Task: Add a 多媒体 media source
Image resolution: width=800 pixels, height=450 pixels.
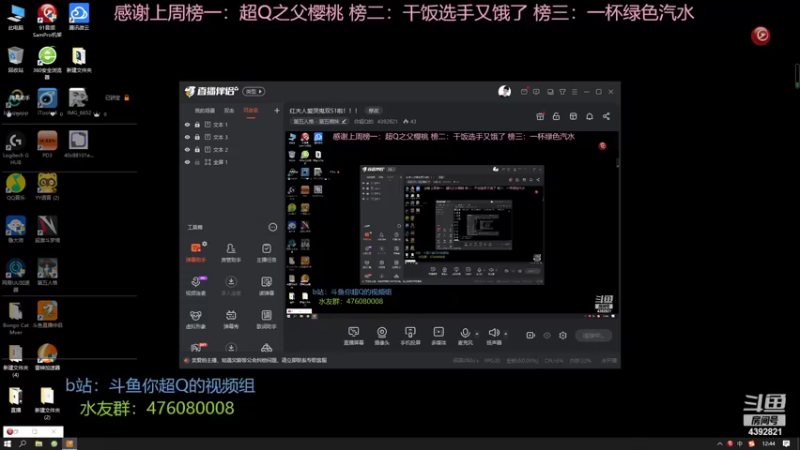Action: point(438,336)
